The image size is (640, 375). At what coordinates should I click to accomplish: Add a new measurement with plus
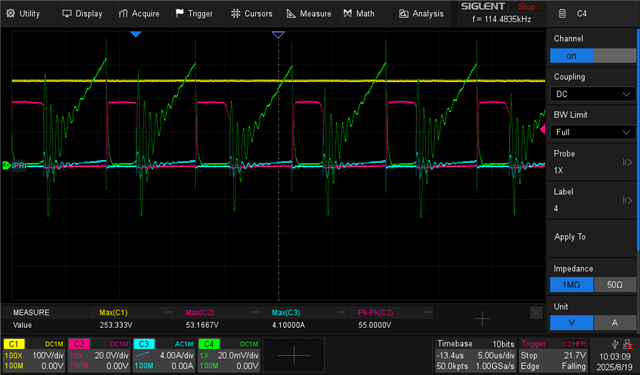click(x=482, y=319)
